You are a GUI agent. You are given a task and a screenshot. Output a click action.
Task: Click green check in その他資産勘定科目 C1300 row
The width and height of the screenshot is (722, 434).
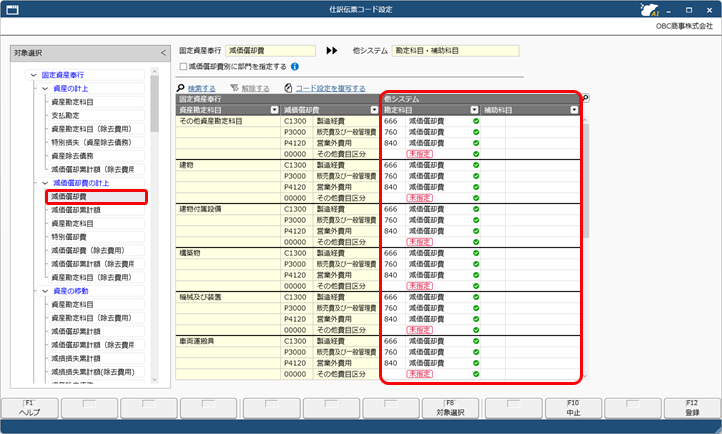tap(476, 121)
